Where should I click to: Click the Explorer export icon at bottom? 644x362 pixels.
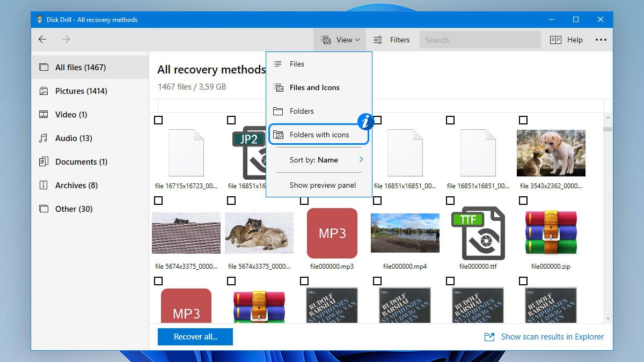pos(489,337)
